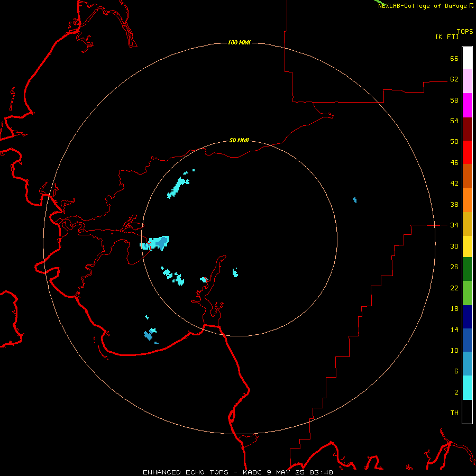Click the elongated cyan echo north of center
This screenshot has height=476, width=476.
(179, 187)
